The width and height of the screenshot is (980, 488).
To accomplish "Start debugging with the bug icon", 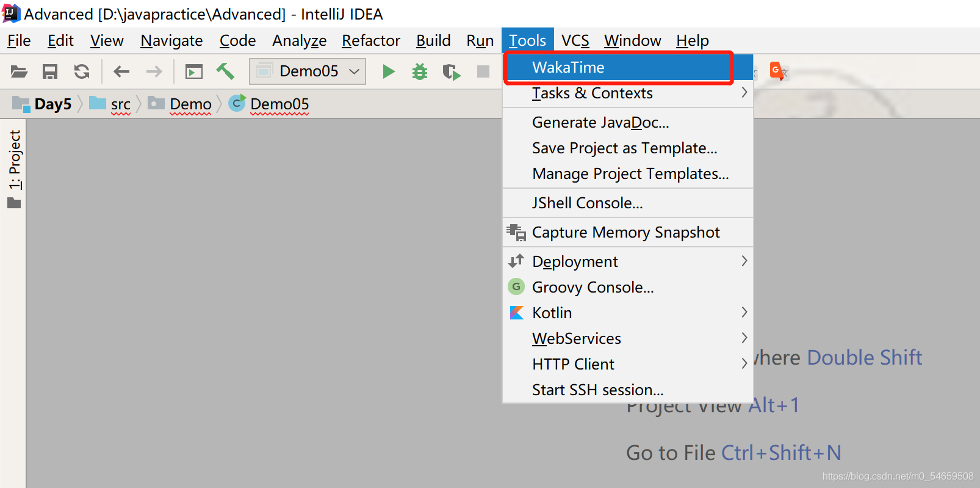I will coord(420,71).
